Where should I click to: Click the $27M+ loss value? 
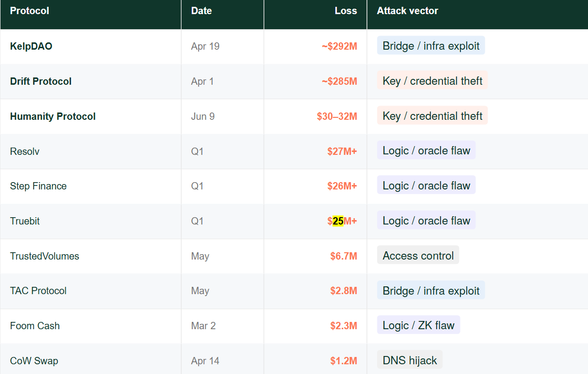(342, 151)
